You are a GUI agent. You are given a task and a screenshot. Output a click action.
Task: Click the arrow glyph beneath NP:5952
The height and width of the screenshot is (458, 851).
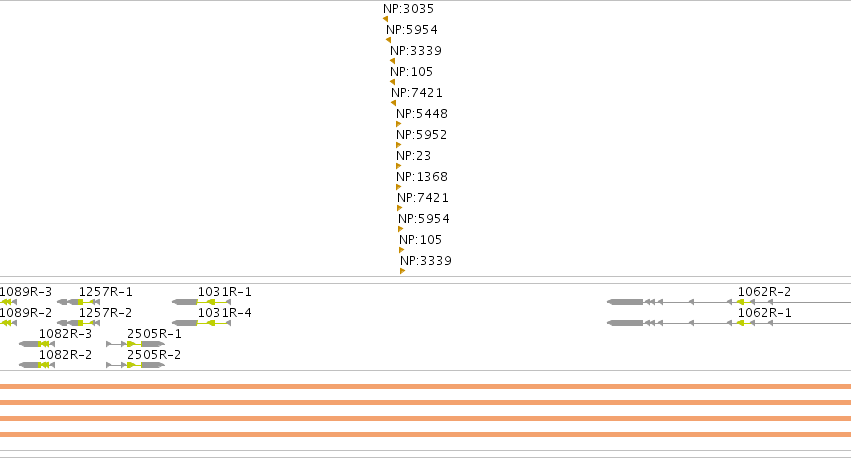click(399, 145)
